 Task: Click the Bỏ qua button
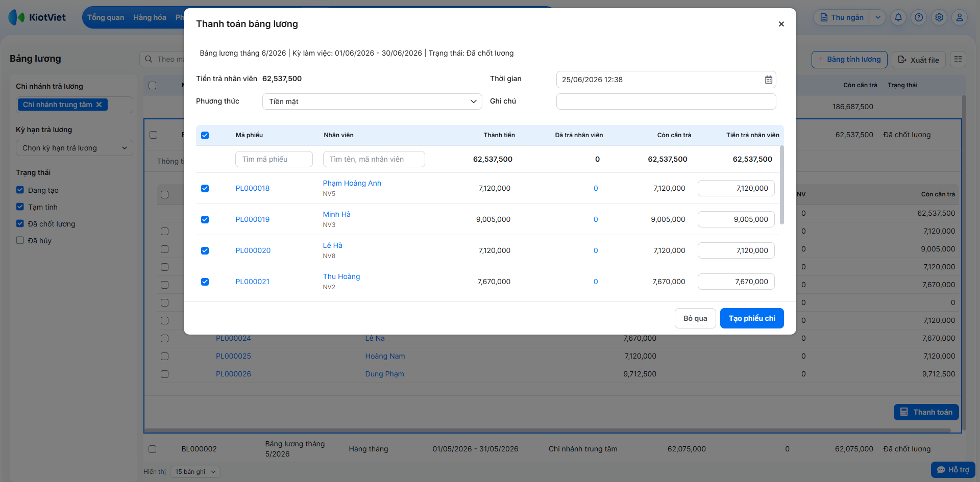(695, 318)
